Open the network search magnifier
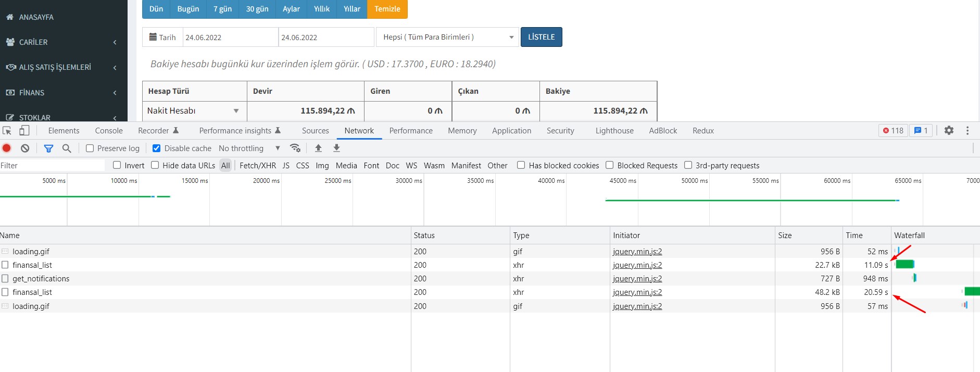Viewport: 980px width, 372px height. click(x=67, y=148)
